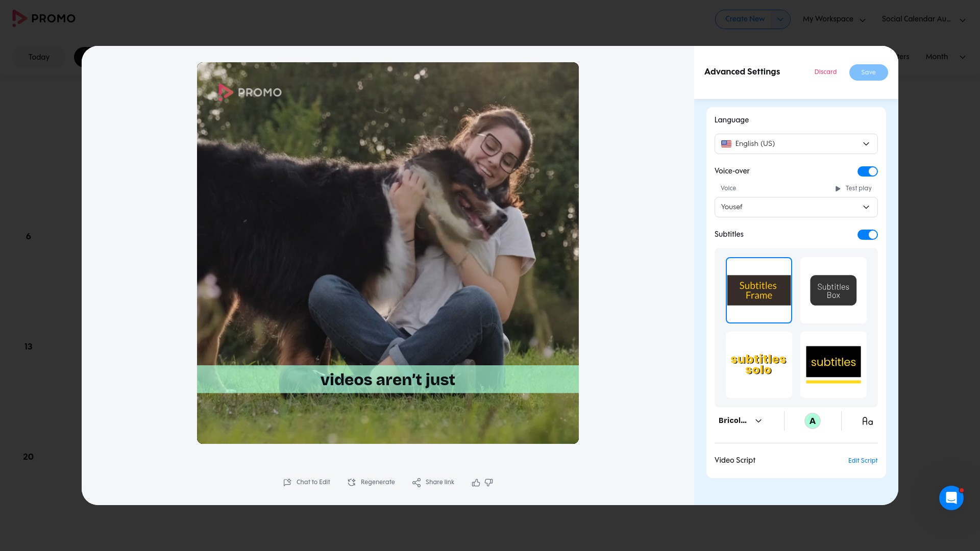Open the green subtitle color swatch
980x551 pixels.
tap(812, 421)
